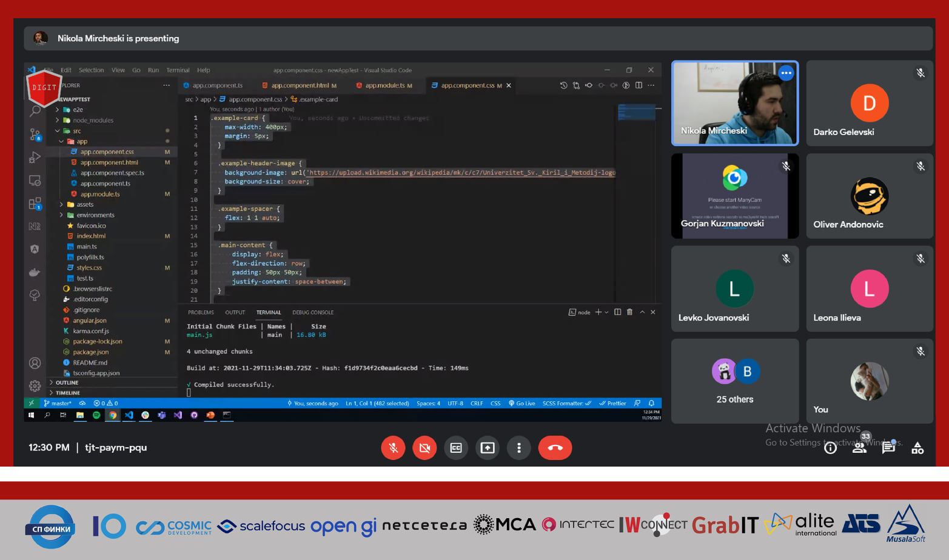
Task: Expand the TIMELINE section in Explorer
Action: pos(67,393)
